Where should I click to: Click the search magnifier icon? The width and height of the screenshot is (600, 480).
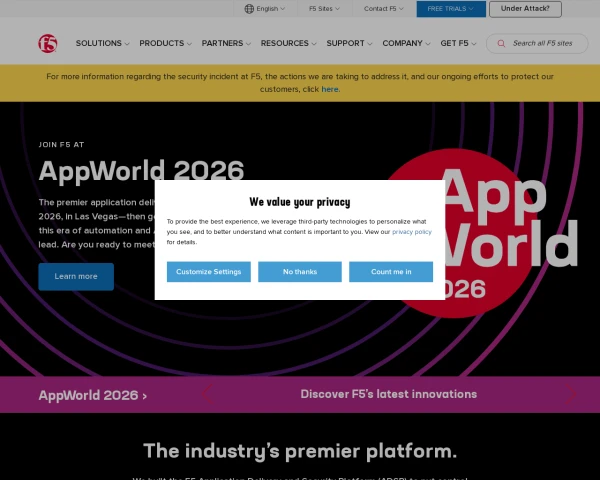[x=500, y=44]
